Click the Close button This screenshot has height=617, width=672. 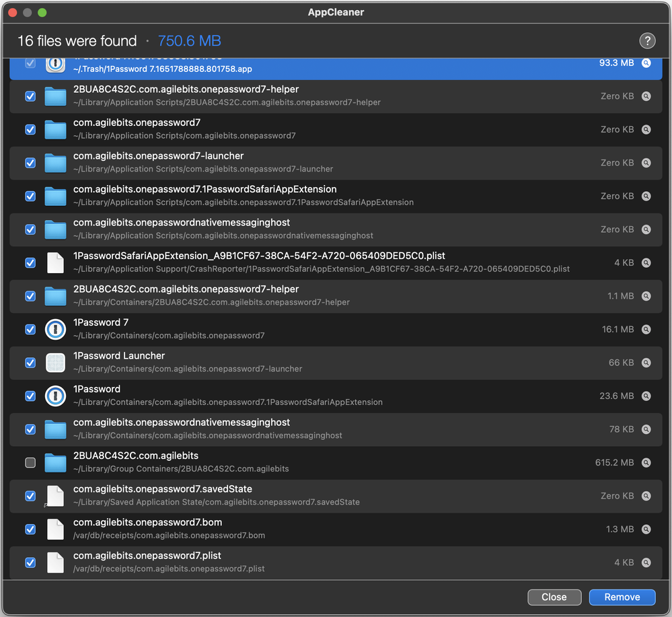(554, 597)
